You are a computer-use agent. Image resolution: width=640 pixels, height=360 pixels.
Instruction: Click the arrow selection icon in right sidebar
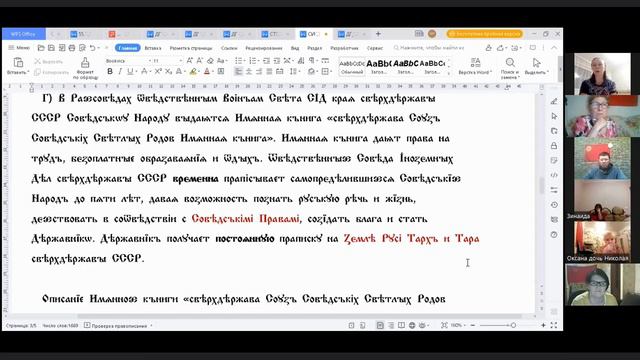click(x=554, y=116)
